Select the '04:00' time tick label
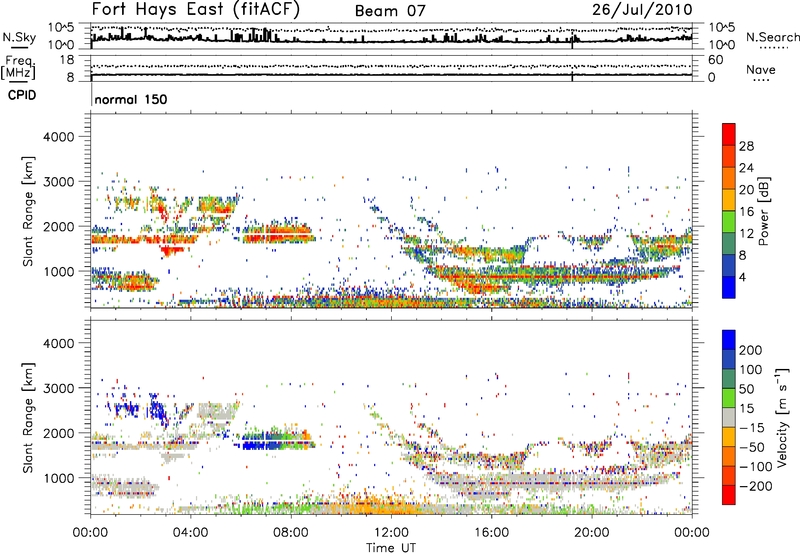This screenshot has height=554, width=800. tap(190, 533)
